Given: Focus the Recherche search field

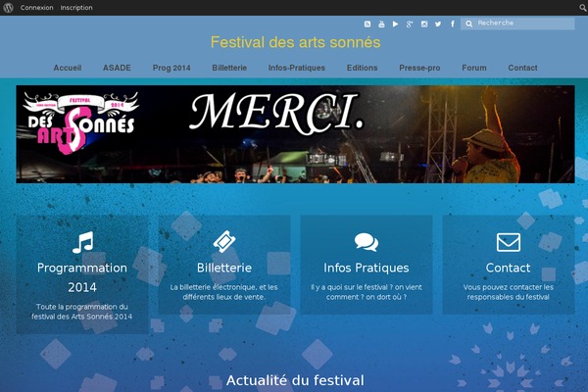Looking at the screenshot, I should coord(517,24).
